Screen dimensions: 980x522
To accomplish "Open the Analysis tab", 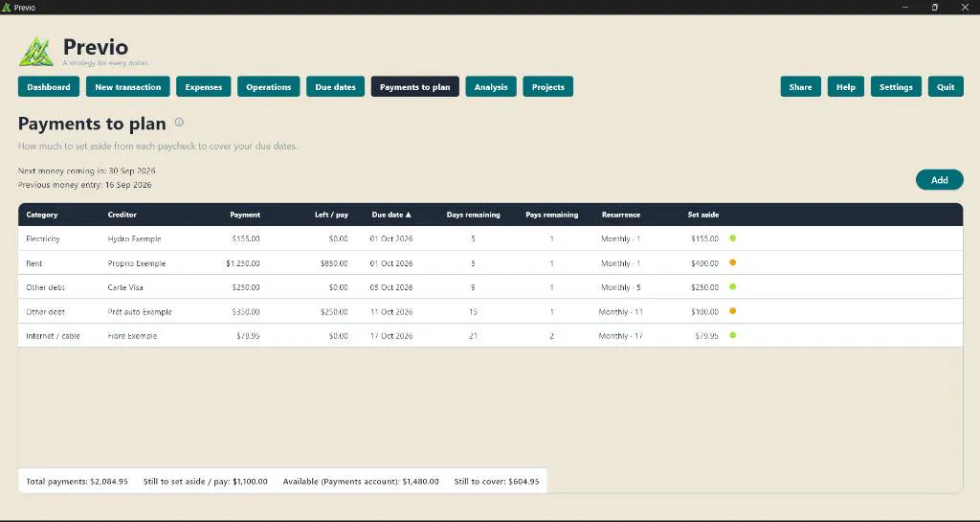I will [x=491, y=87].
